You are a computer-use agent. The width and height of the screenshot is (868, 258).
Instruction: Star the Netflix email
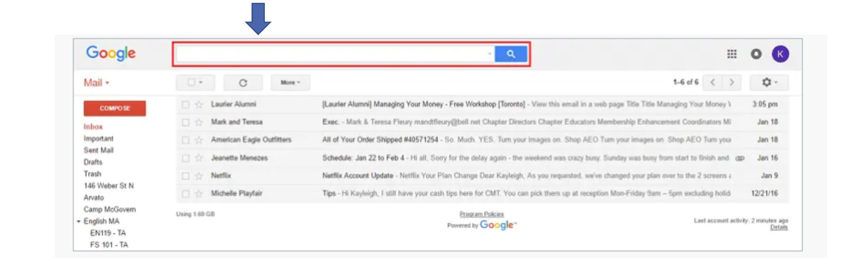tap(198, 176)
